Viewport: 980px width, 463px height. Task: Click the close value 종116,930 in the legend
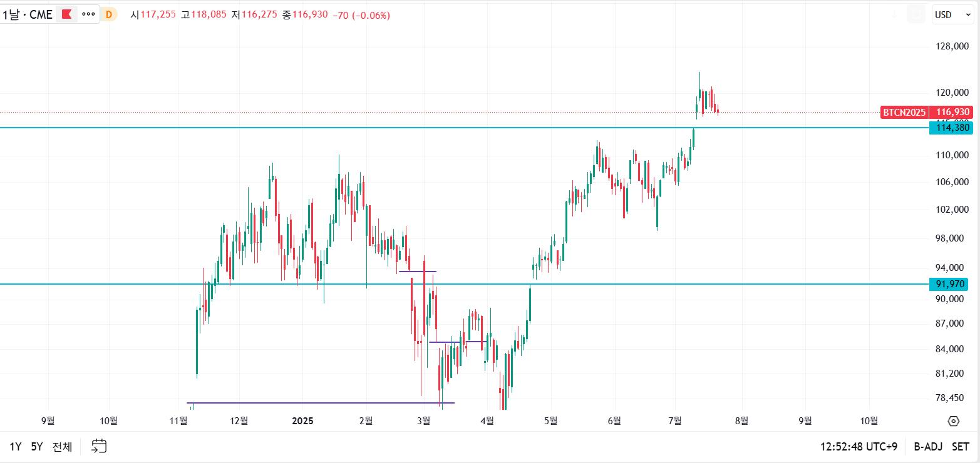click(305, 14)
